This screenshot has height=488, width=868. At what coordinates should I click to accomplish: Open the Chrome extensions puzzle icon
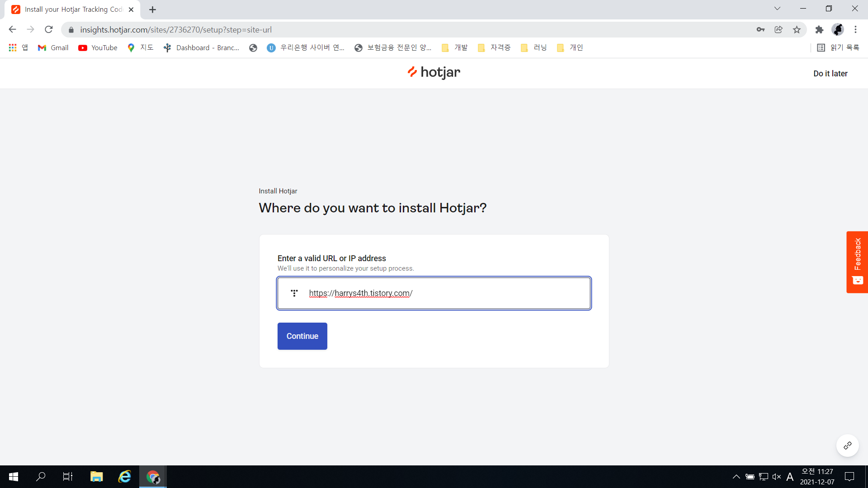pyautogui.click(x=819, y=30)
